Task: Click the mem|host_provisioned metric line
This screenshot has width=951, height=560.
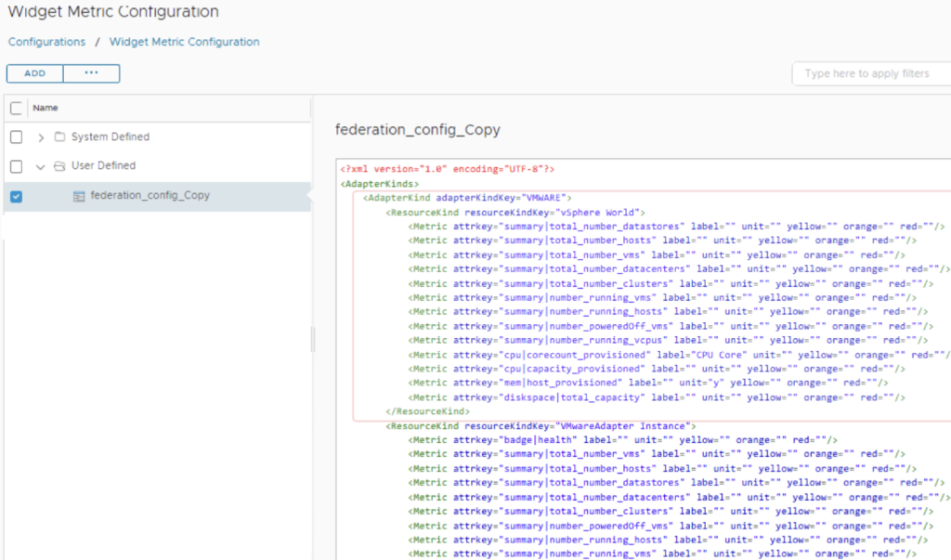Action: point(648,383)
